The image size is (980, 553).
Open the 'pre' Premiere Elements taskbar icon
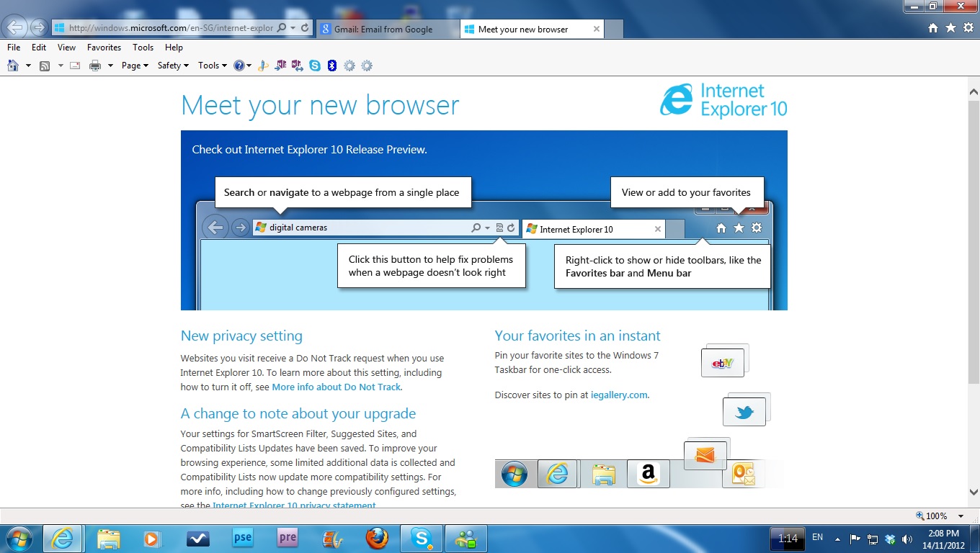288,539
